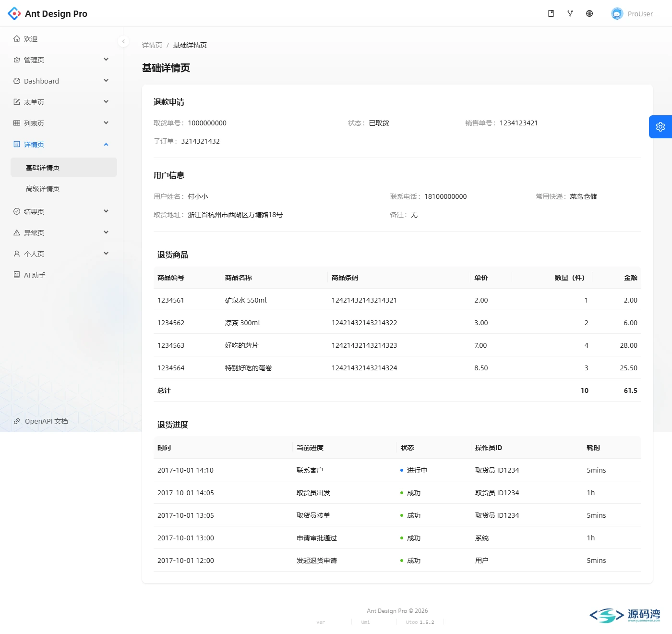Click product cell 矿泉水 550ml
672x634 pixels.
[246, 300]
